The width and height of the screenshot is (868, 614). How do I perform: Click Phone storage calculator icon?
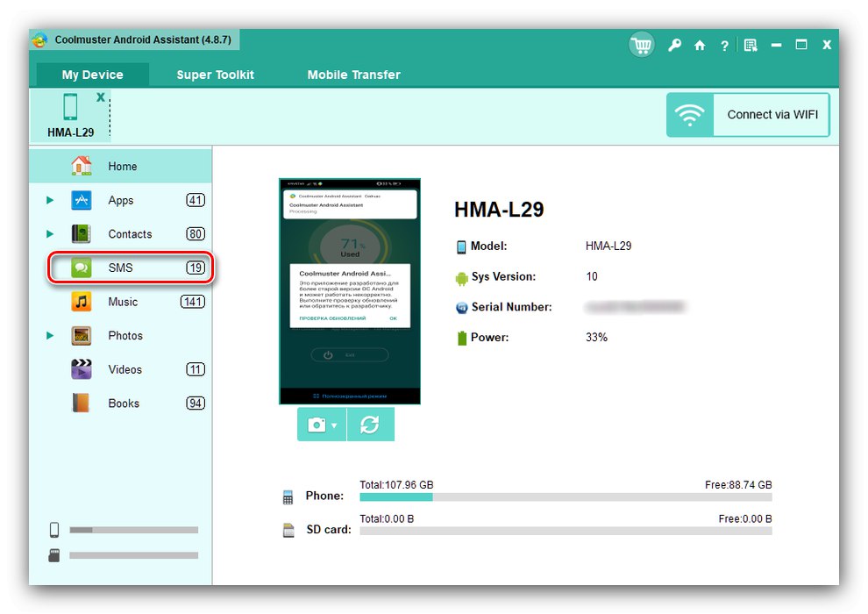pyautogui.click(x=288, y=497)
